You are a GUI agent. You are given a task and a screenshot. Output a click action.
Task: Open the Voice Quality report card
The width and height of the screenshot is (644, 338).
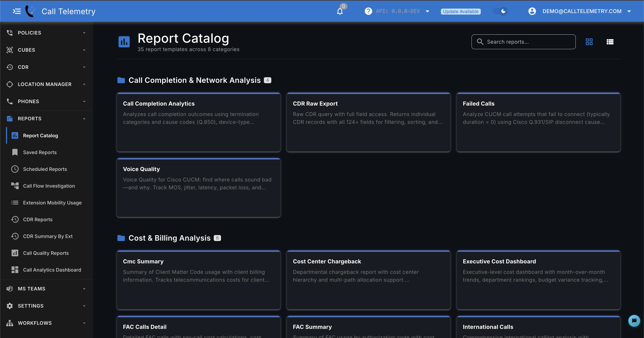click(198, 188)
